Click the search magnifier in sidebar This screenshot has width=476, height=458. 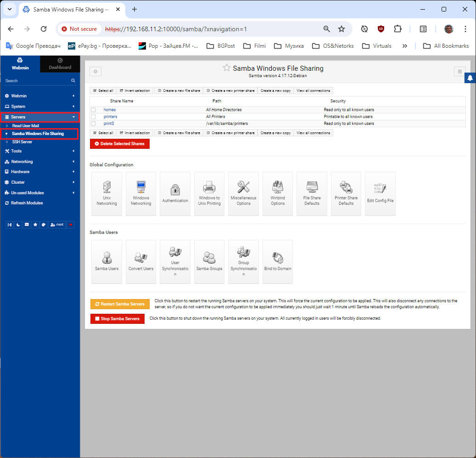(73, 80)
